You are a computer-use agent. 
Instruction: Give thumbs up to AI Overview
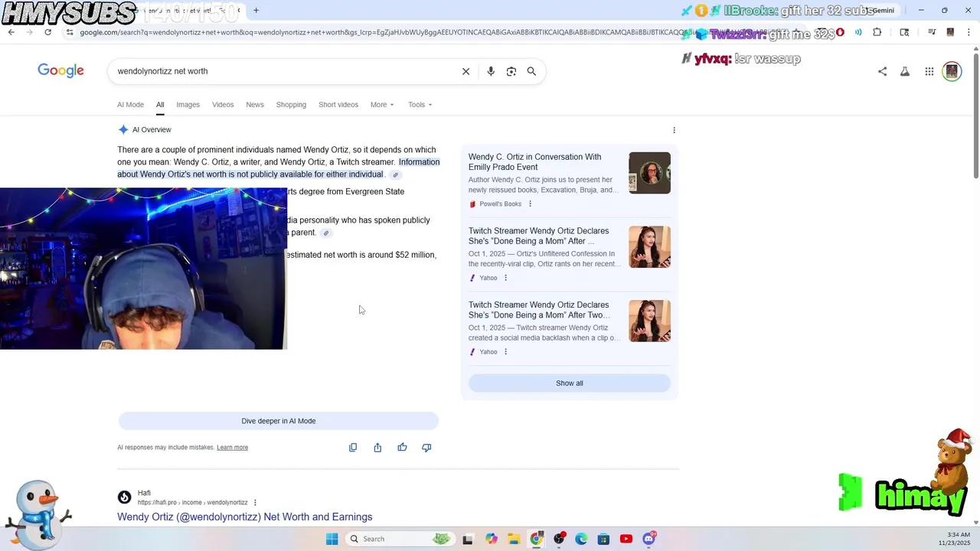tap(402, 448)
